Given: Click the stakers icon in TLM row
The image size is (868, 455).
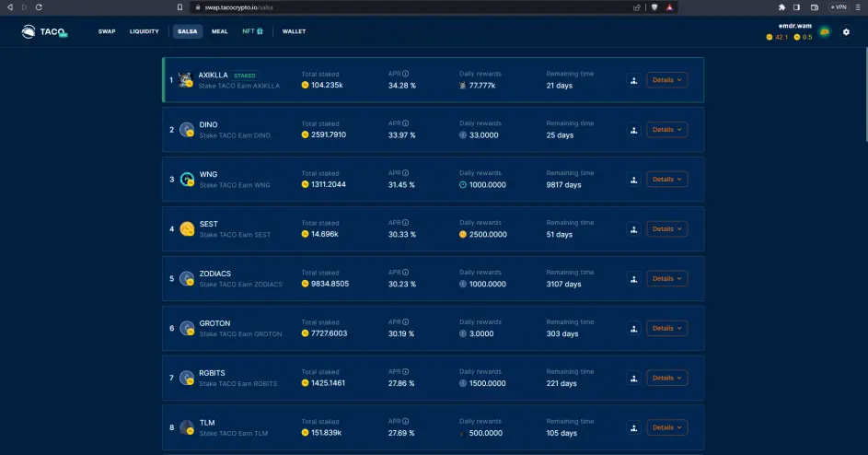Looking at the screenshot, I should 634,428.
